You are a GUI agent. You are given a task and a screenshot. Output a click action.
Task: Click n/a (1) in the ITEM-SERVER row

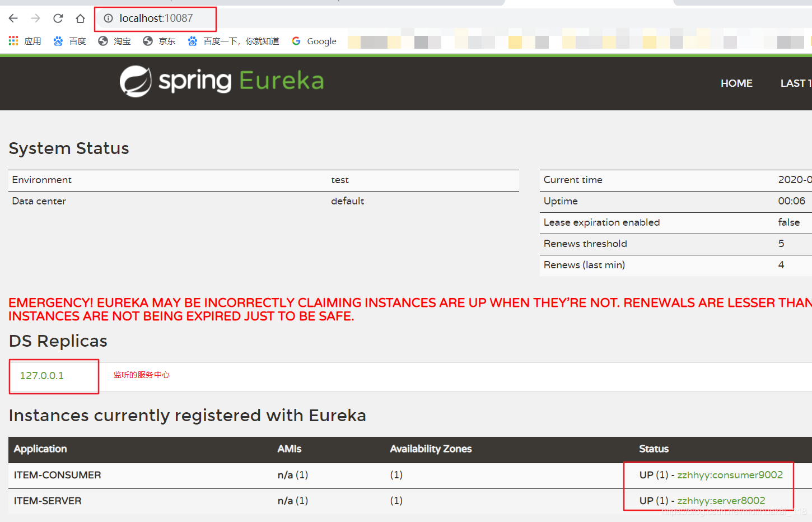pyautogui.click(x=293, y=501)
